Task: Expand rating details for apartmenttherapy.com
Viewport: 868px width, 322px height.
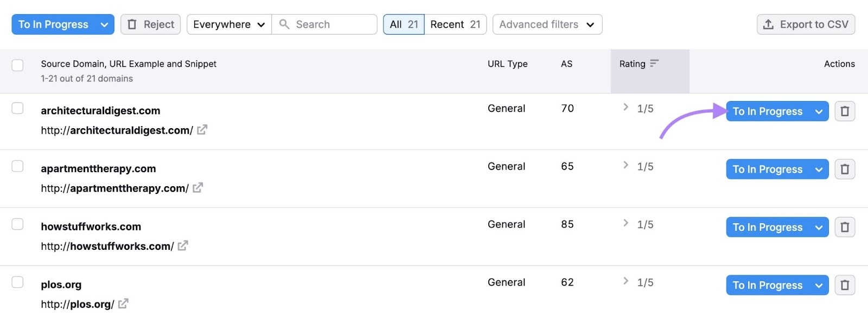Action: point(626,165)
